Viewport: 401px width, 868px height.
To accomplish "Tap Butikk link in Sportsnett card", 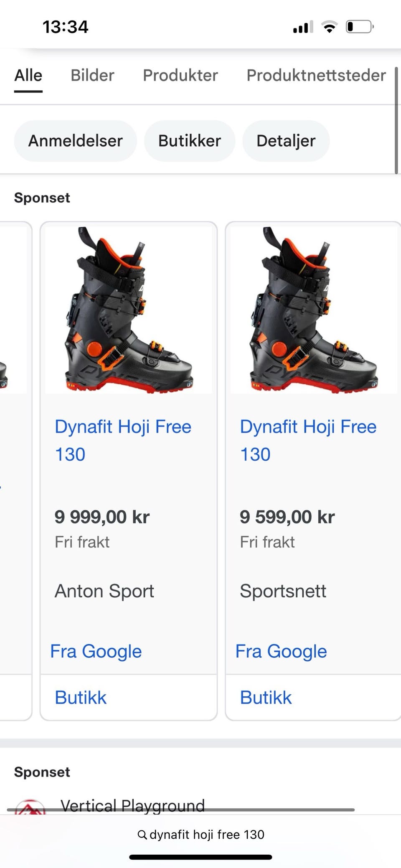I will click(x=266, y=698).
